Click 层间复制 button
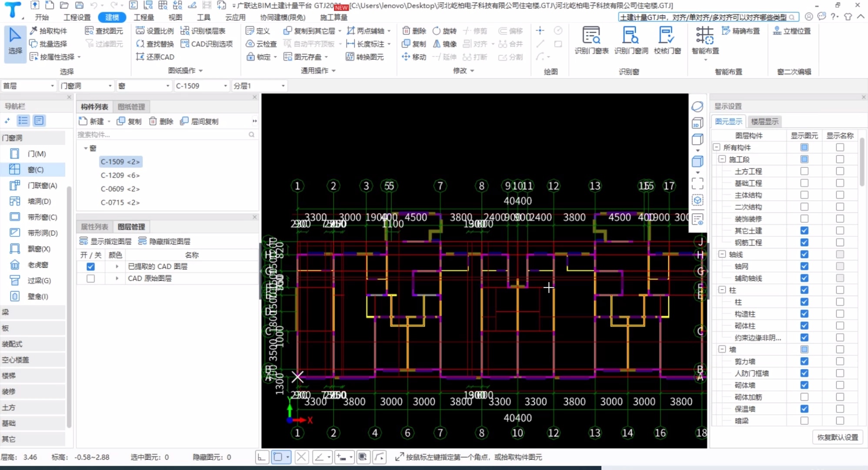 (x=200, y=121)
